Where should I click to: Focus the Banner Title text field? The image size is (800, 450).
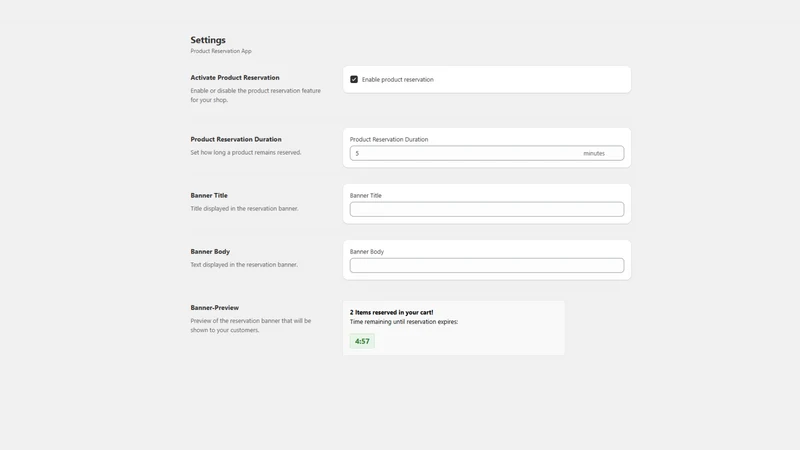pos(487,209)
